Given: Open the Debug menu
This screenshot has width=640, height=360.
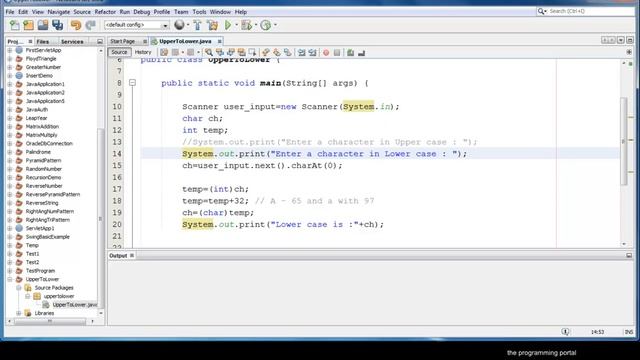Looking at the screenshot, I should click(x=141, y=12).
